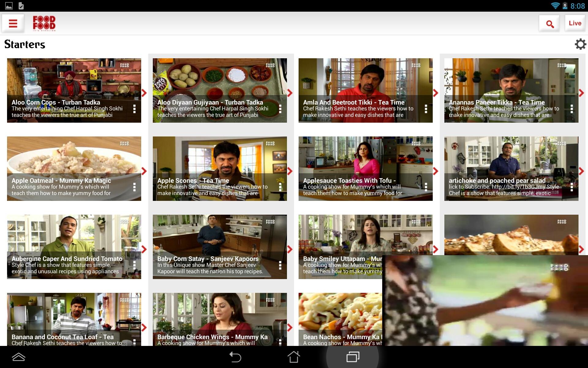Tap the search magnifier icon
This screenshot has width=588, height=368.
click(550, 24)
